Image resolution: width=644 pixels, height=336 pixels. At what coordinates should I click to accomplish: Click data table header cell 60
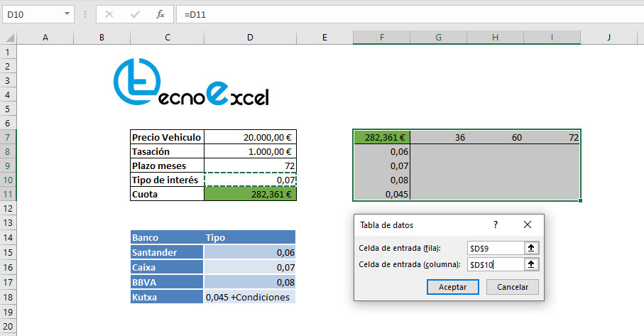coord(495,137)
